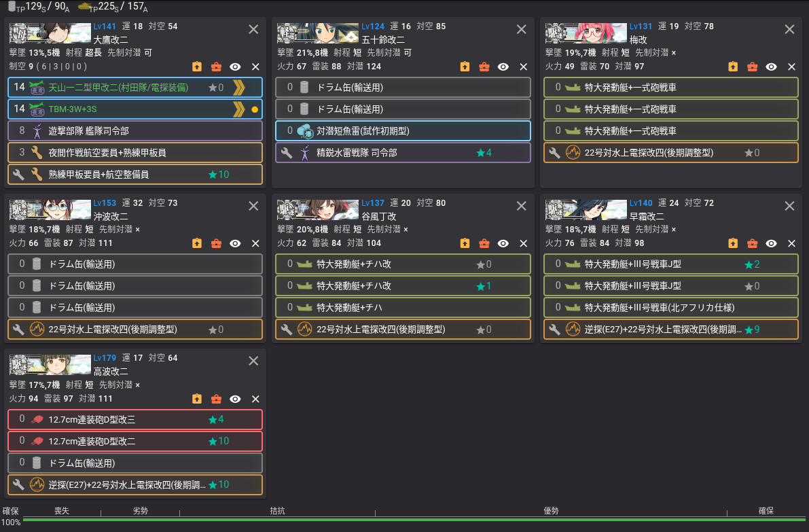Open orange upload icon on 梅改 card

(x=733, y=67)
